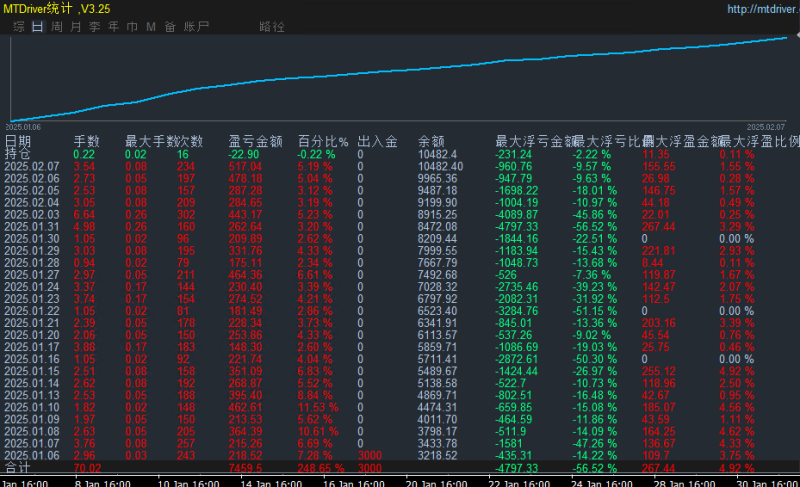Switch to the 综 summary tab
Viewport: 800px width, 487px height.
tap(19, 27)
